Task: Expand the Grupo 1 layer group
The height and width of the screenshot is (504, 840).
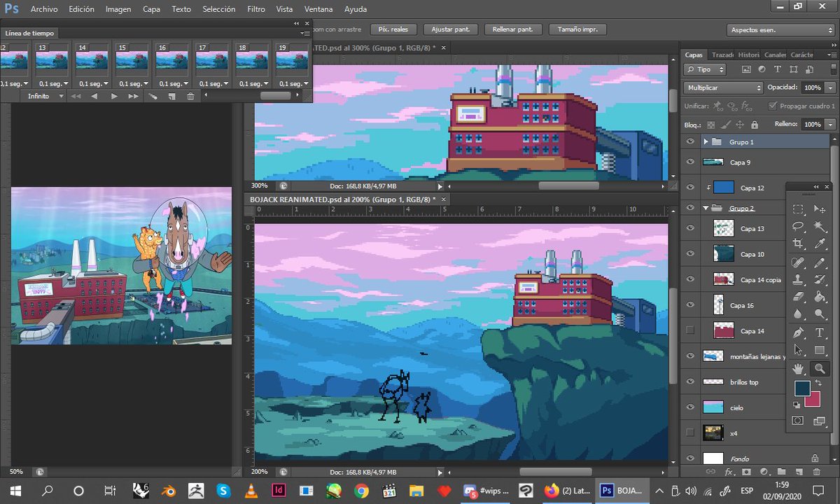Action: [x=706, y=141]
